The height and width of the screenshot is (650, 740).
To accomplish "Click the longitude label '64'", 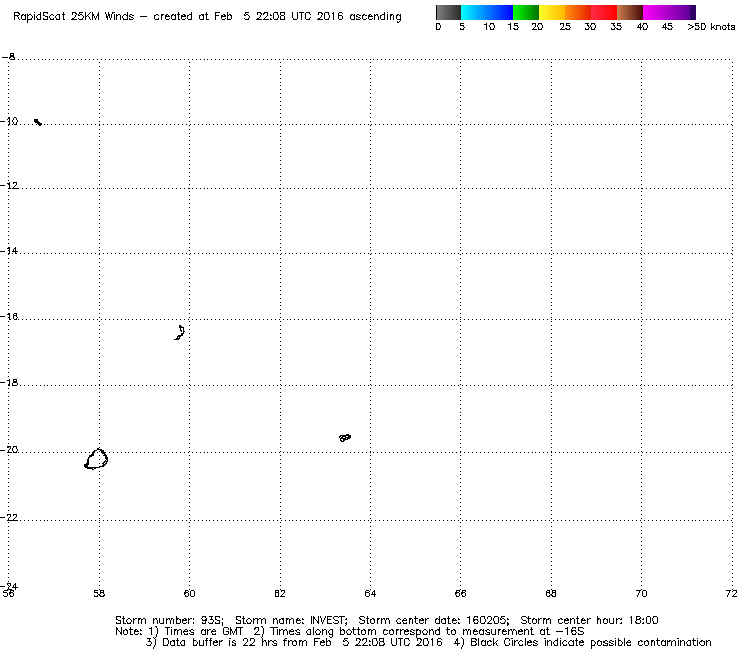I will click(x=370, y=593).
